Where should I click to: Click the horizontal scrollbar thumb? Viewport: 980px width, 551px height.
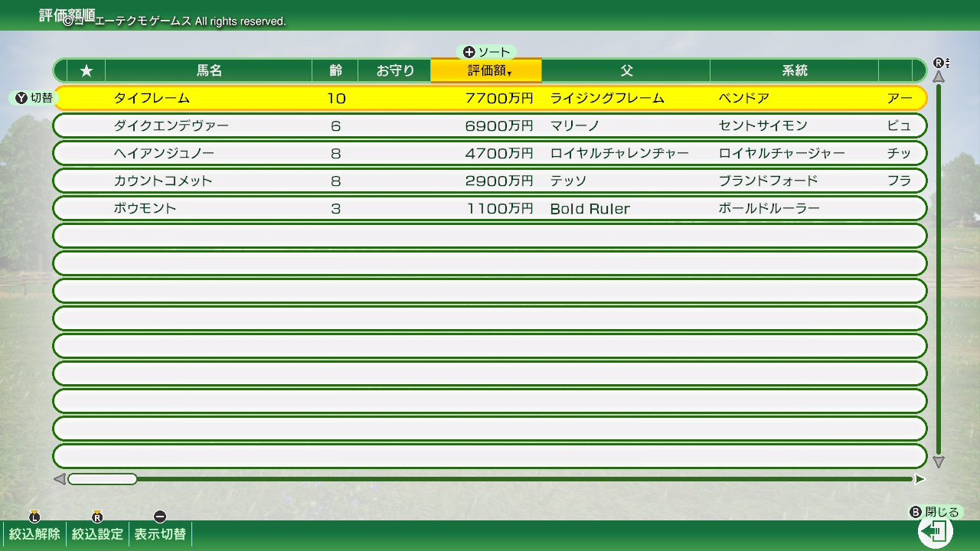(x=103, y=479)
